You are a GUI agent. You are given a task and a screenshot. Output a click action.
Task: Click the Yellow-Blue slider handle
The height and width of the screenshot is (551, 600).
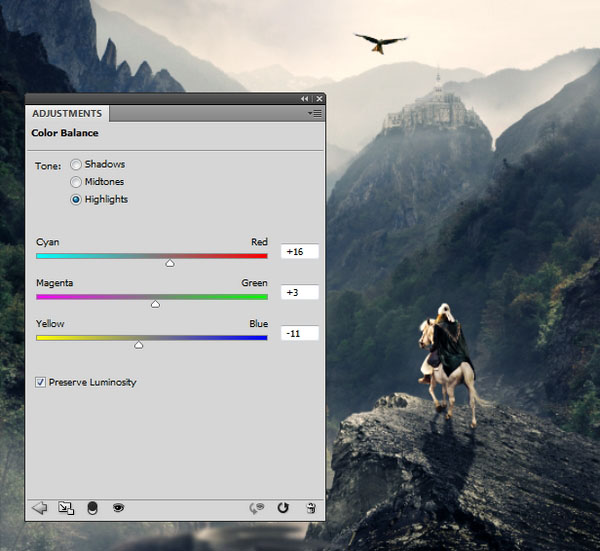click(139, 345)
